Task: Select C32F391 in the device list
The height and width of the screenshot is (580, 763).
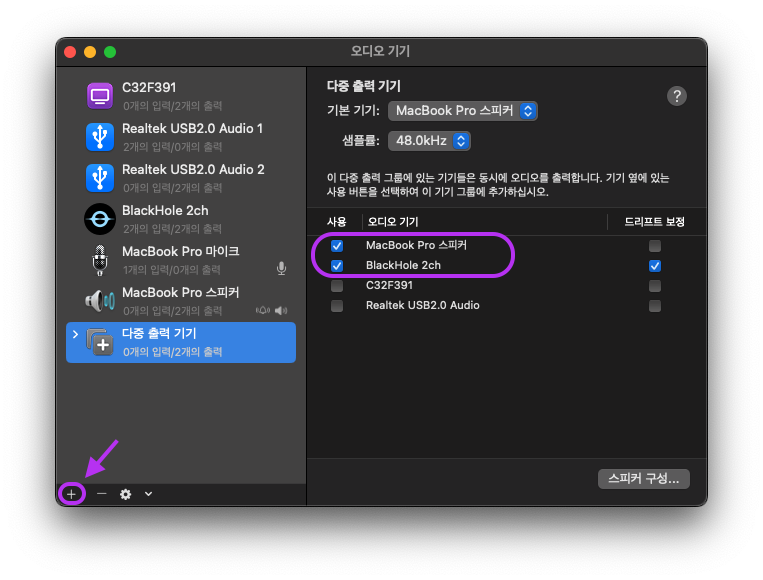Action: point(181,96)
